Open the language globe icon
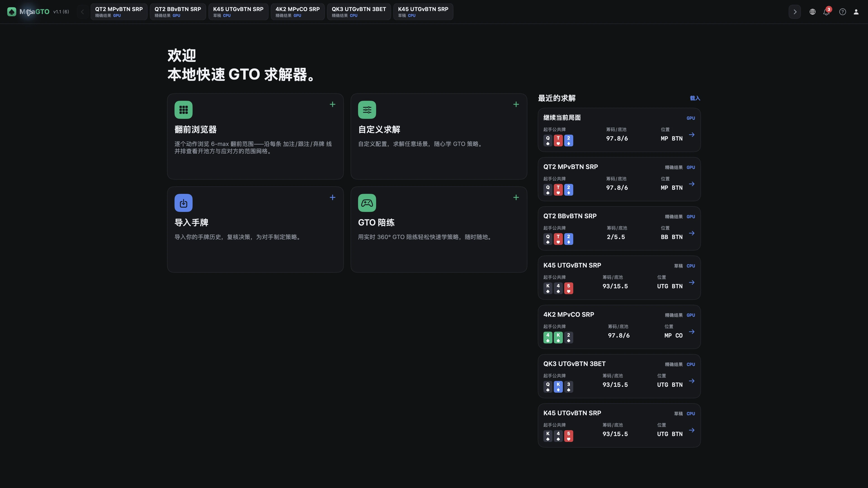868x488 pixels. (812, 12)
